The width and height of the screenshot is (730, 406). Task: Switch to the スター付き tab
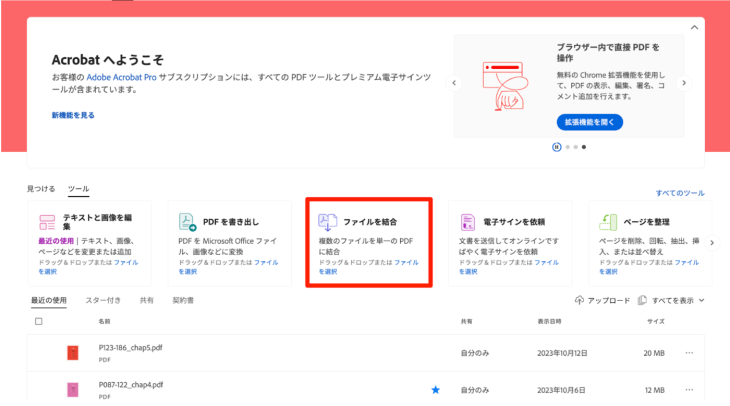[103, 300]
